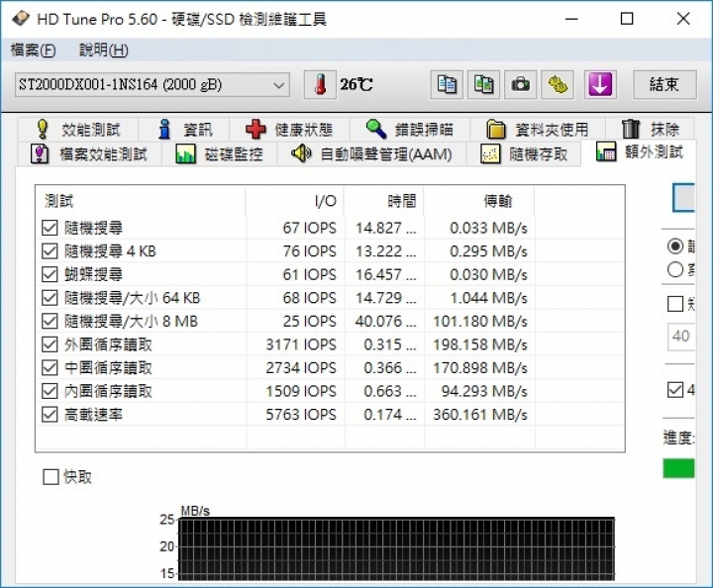Click the start button at top right of panel
This screenshot has height=588, width=713.
pyautogui.click(x=684, y=198)
